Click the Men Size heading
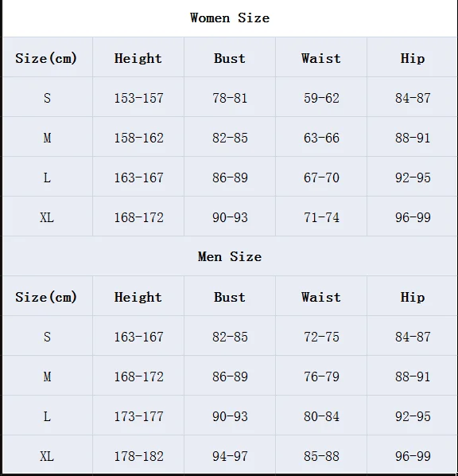The height and width of the screenshot is (476, 458). pyautogui.click(x=230, y=257)
